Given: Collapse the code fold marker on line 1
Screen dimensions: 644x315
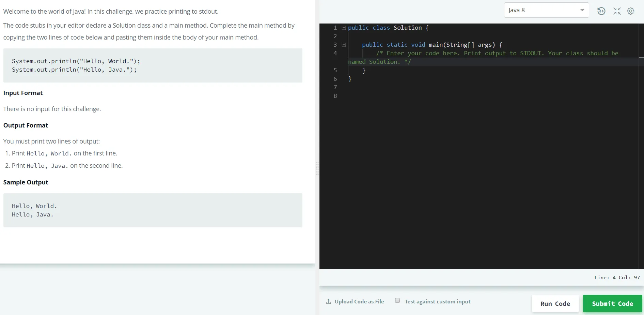Looking at the screenshot, I should [344, 27].
